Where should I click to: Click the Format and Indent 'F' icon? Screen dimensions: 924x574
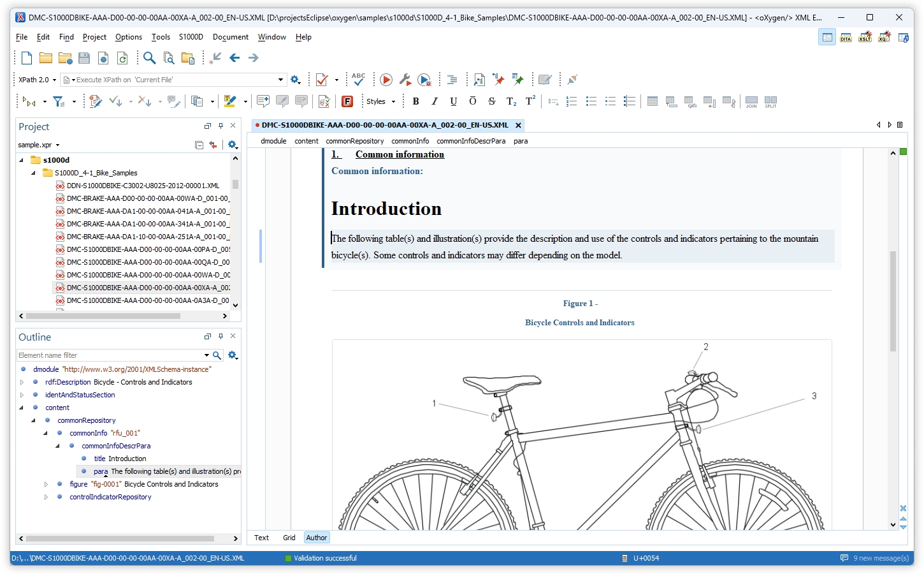(x=347, y=101)
